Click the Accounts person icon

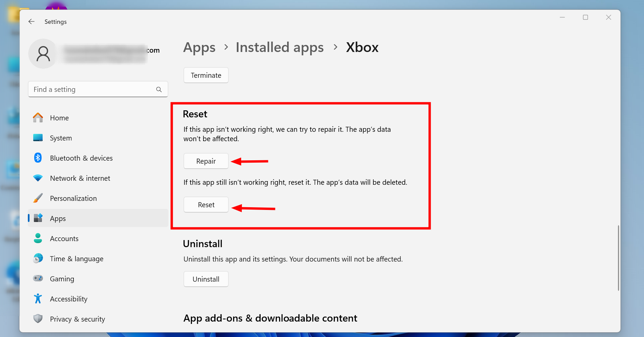coord(38,238)
